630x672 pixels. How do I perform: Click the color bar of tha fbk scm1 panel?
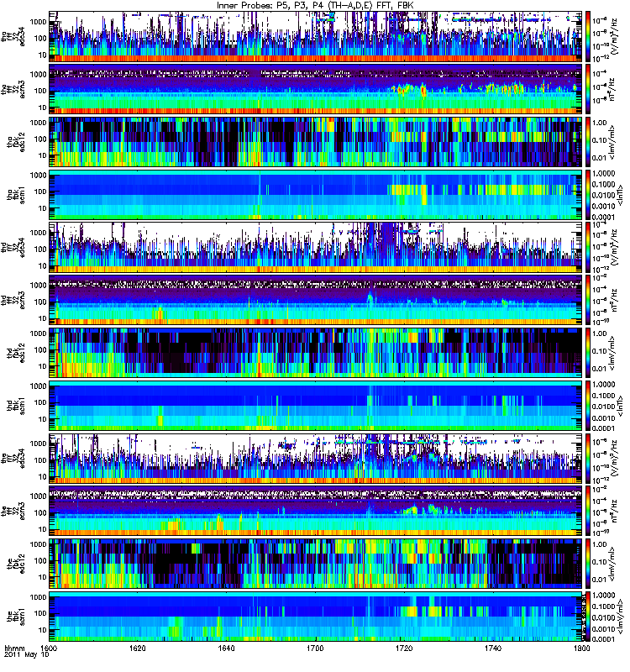pos(588,195)
